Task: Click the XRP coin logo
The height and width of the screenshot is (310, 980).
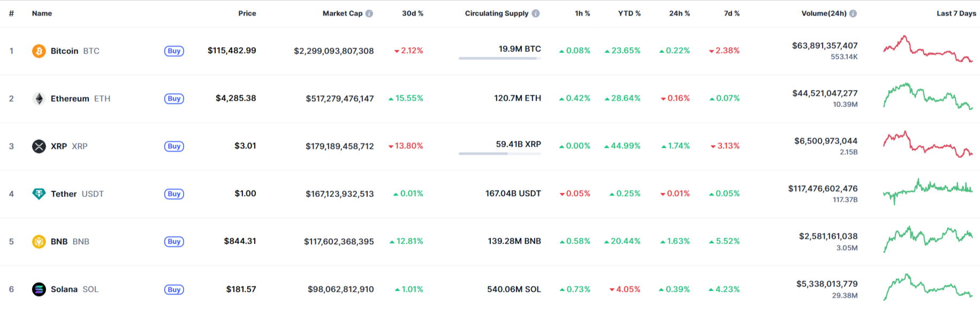Action: (x=39, y=146)
